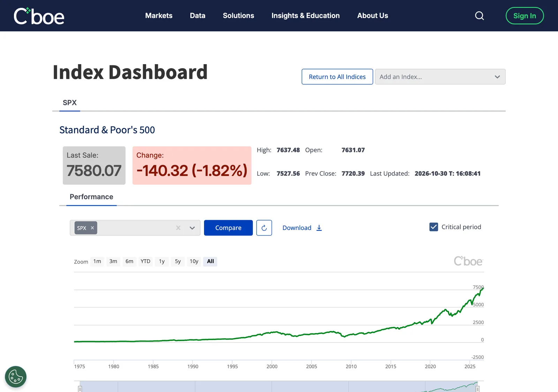Click inside the index compare input field
The height and width of the screenshot is (392, 558).
pos(135,228)
